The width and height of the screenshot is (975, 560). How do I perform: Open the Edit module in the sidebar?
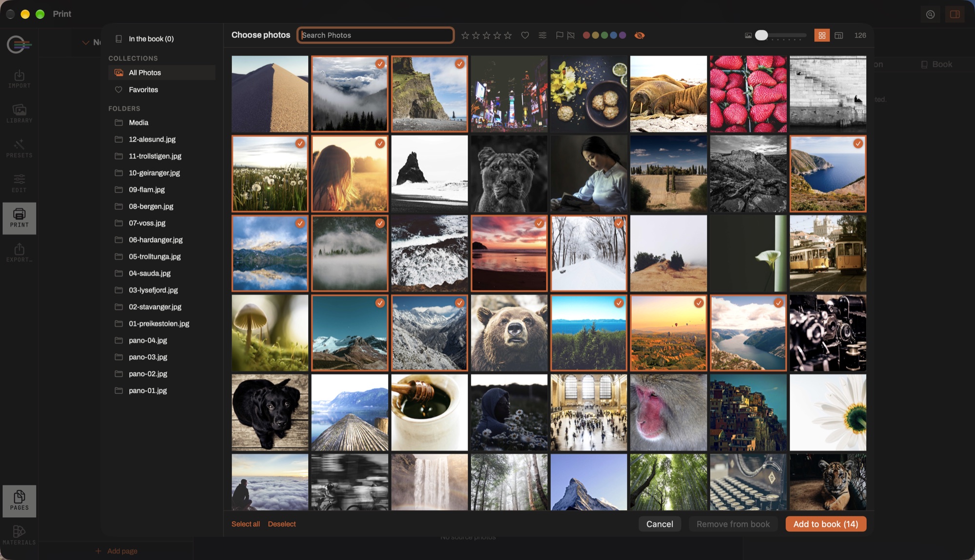19,183
